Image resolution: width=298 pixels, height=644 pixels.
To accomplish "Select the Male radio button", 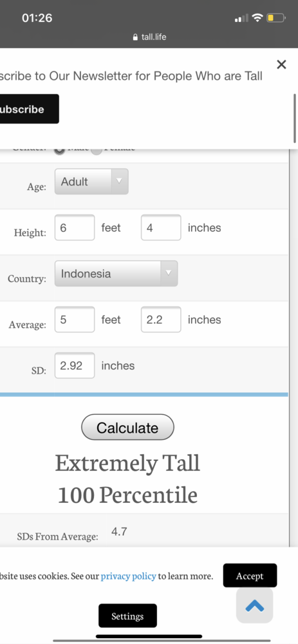I will coord(59,149).
